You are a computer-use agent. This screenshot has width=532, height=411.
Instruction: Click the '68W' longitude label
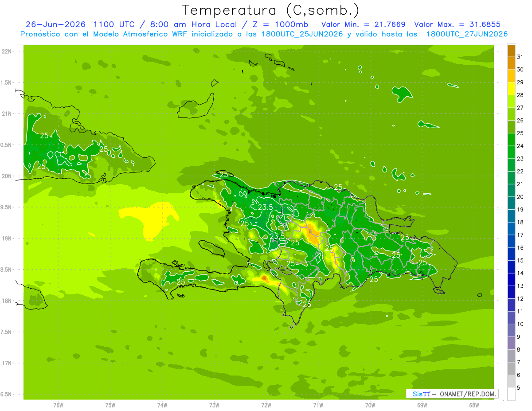(474, 405)
